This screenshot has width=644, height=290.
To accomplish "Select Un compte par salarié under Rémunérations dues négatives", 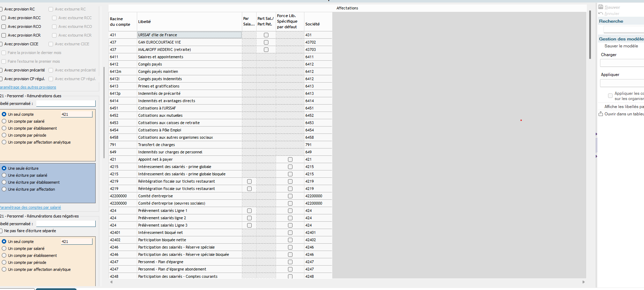I will pos(4,249).
